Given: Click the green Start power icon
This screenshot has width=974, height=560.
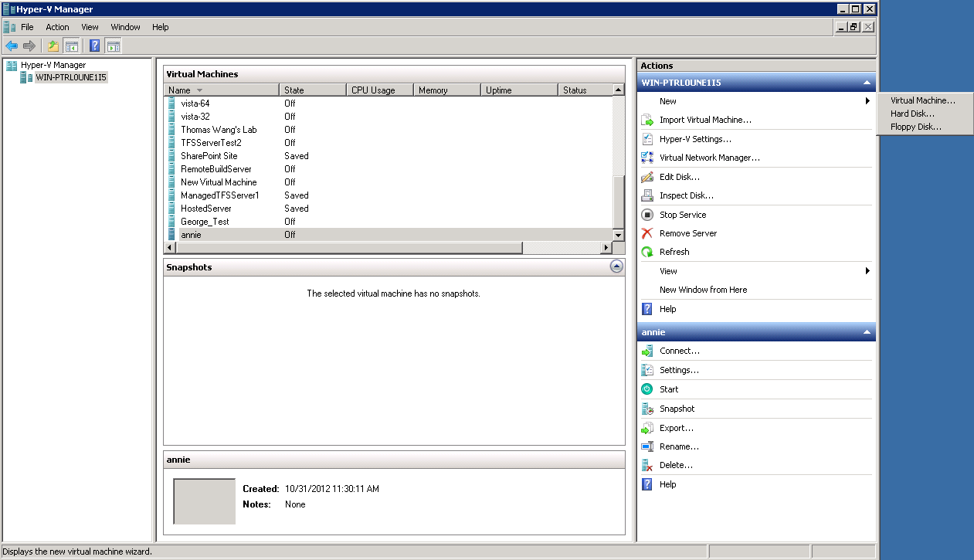Looking at the screenshot, I should click(x=647, y=389).
